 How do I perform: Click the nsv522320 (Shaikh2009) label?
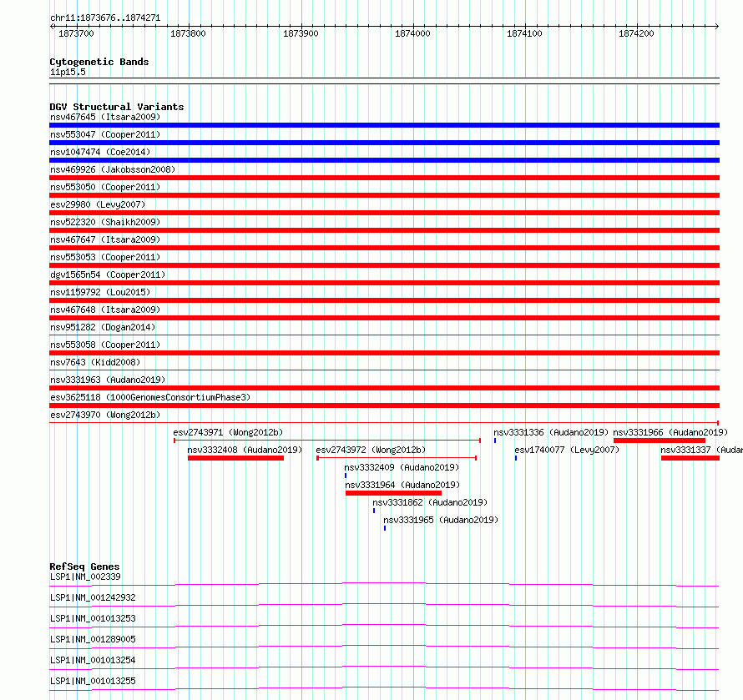click(105, 222)
